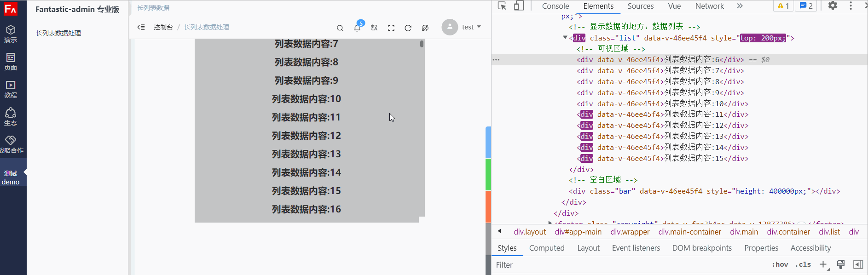
Task: Click the styles Filter input
Action: pyautogui.click(x=631, y=265)
